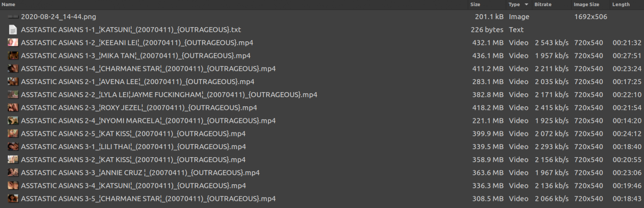Select the video file name starting with 3-1
Viewport: 644px width, 208px height.
click(x=133, y=147)
